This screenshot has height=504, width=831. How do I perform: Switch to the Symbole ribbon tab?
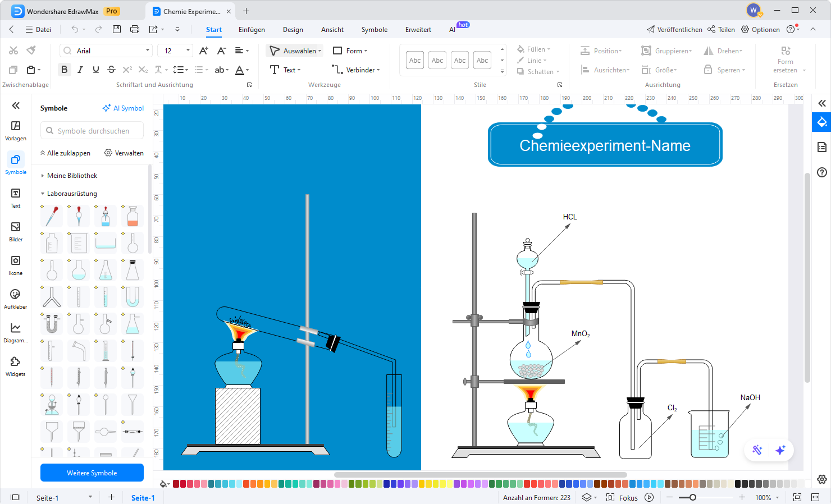[375, 30]
